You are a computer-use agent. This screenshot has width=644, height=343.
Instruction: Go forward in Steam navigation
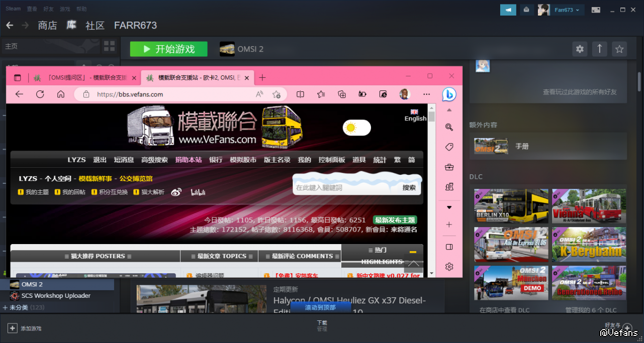pos(24,25)
